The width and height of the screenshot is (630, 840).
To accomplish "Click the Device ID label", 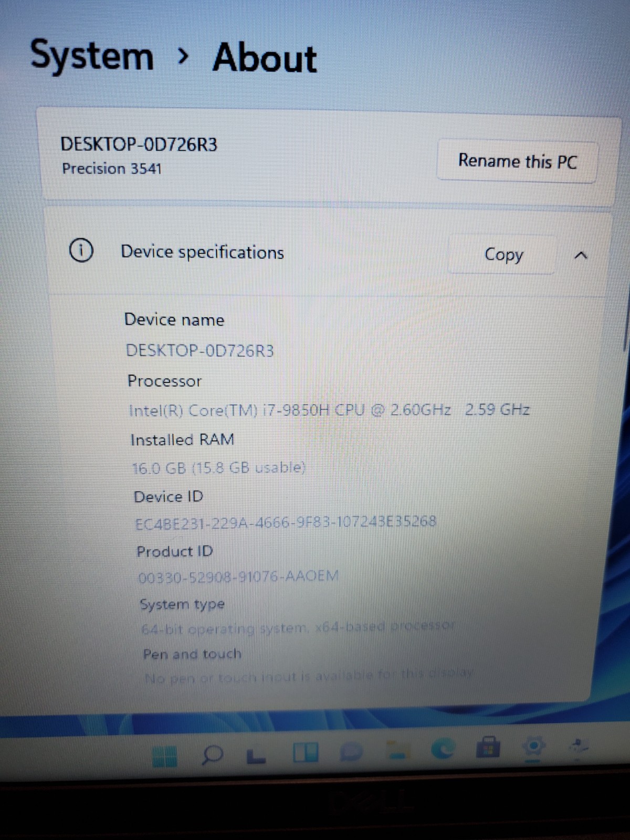I will (x=169, y=496).
